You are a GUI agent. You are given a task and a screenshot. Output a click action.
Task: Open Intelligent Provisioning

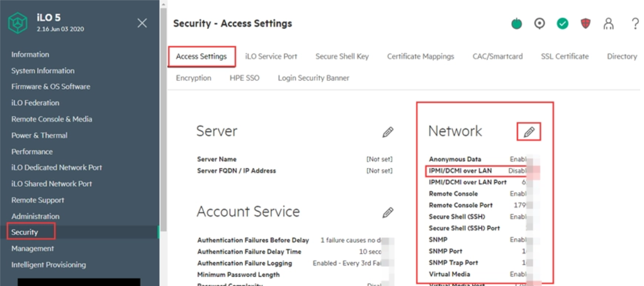(48, 264)
